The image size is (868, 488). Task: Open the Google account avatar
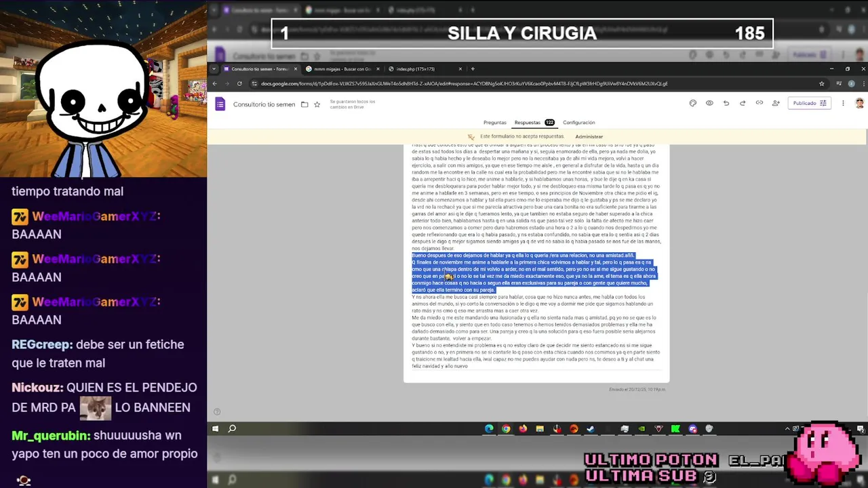point(859,103)
